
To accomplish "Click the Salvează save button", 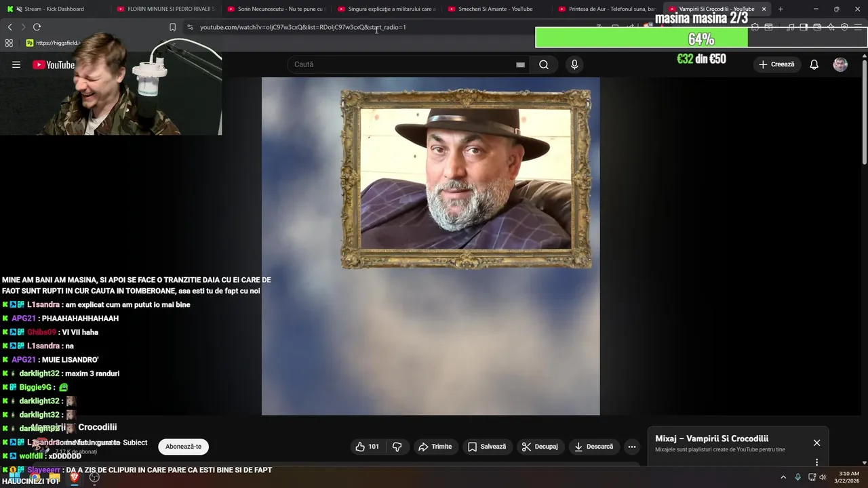I will [x=486, y=447].
